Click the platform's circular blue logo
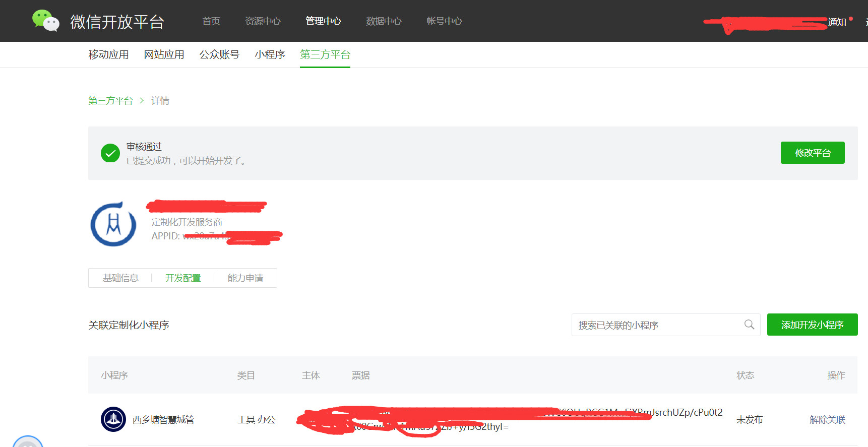Screen dimensions: 868x447 [x=113, y=224]
